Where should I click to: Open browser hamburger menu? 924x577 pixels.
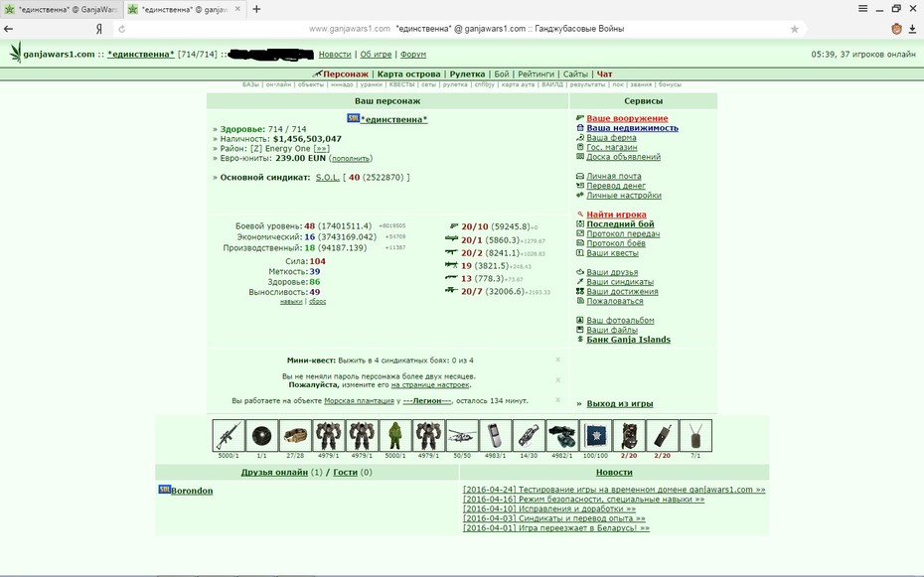(862, 9)
